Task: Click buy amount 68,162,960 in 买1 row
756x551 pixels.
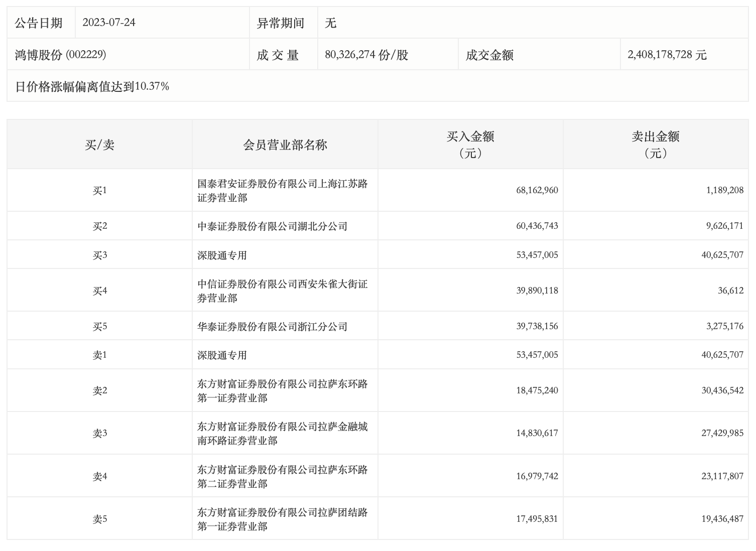Action: (537, 191)
